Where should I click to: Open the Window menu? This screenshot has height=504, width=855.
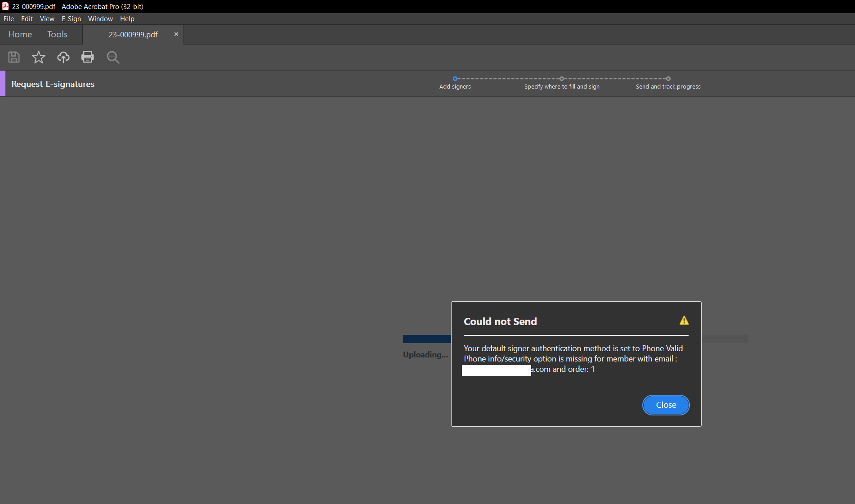(x=100, y=18)
